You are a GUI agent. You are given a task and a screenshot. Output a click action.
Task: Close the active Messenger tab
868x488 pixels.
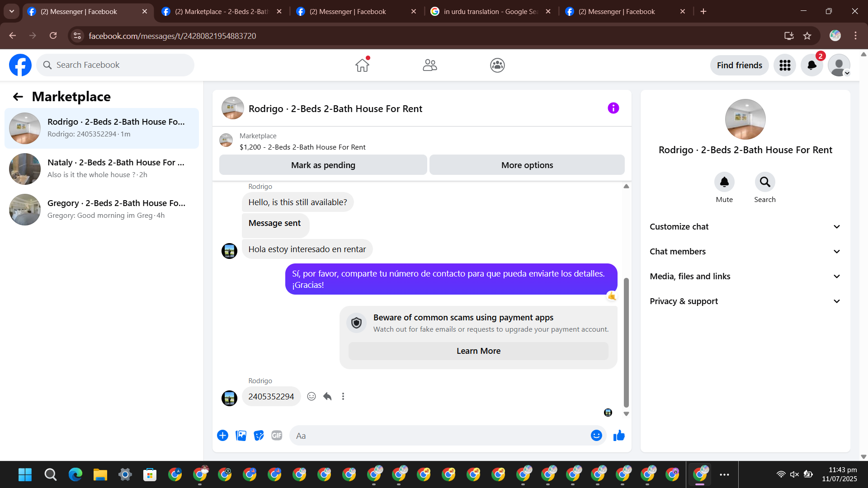point(145,12)
